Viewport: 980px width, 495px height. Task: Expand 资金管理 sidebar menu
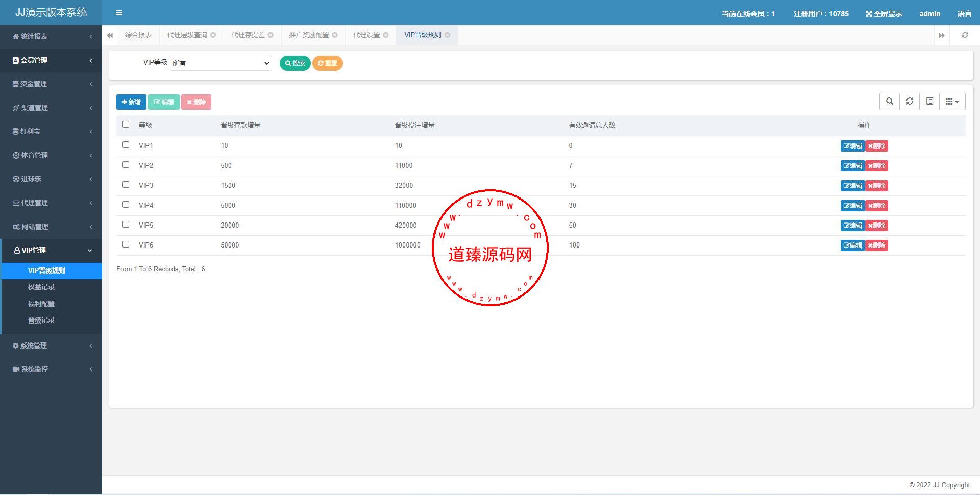(51, 84)
